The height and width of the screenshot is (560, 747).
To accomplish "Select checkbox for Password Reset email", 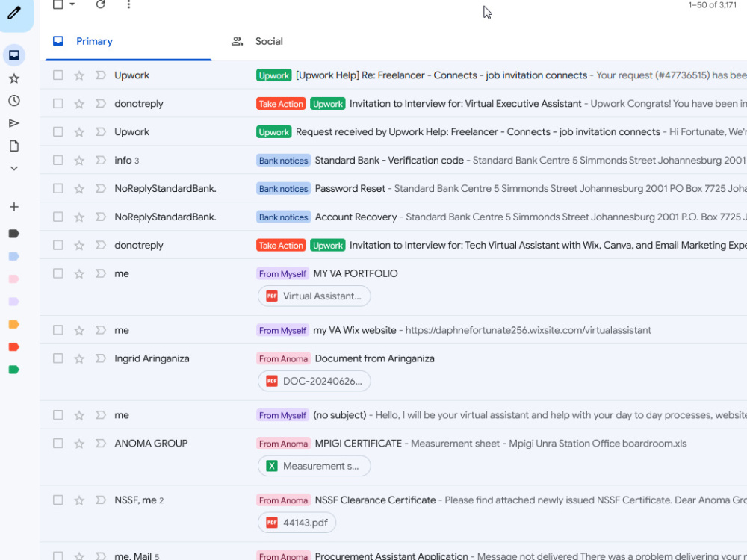I will pos(58,189).
